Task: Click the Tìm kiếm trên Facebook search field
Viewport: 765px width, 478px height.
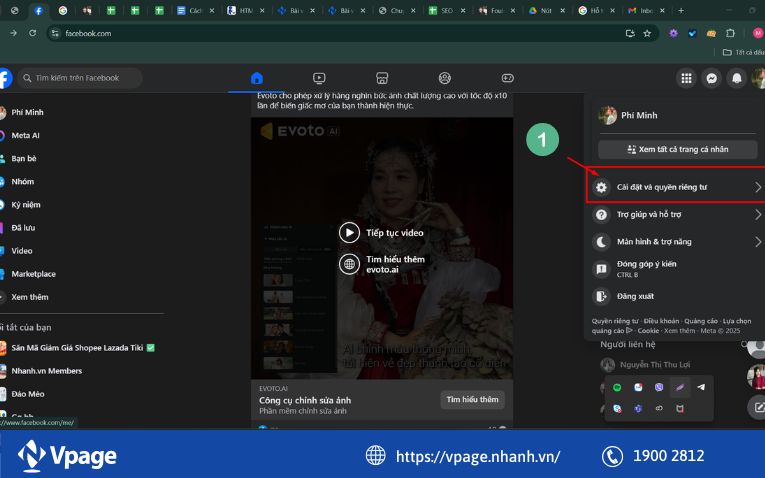Action: pos(80,78)
